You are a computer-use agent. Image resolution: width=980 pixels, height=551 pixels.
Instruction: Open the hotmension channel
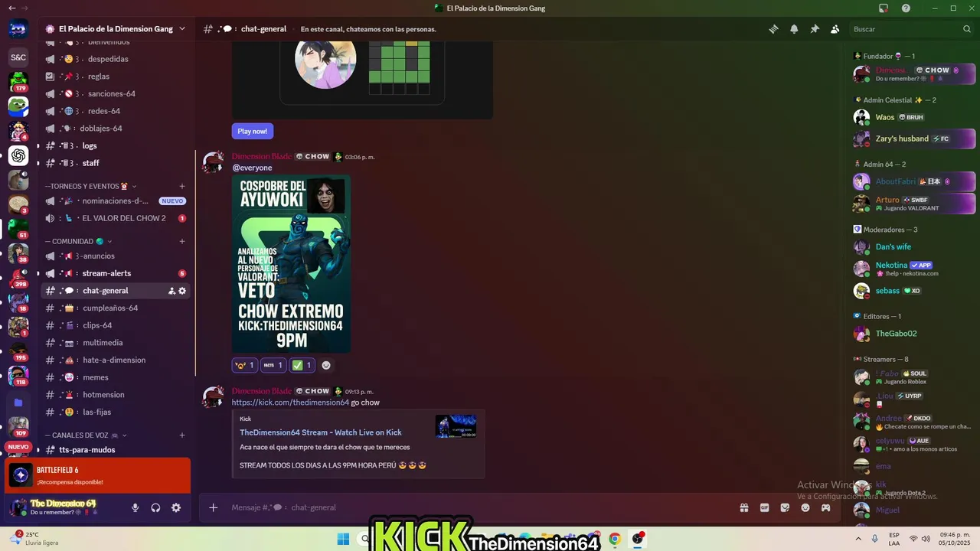click(116, 395)
